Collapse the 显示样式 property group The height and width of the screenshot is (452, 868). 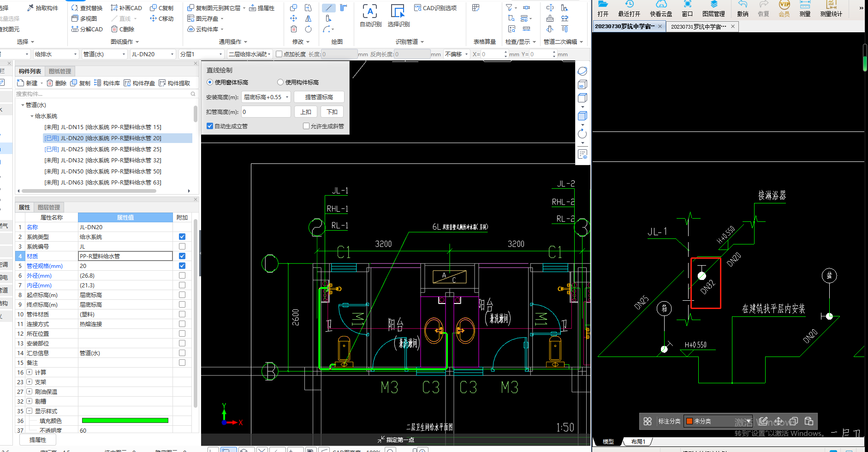30,411
